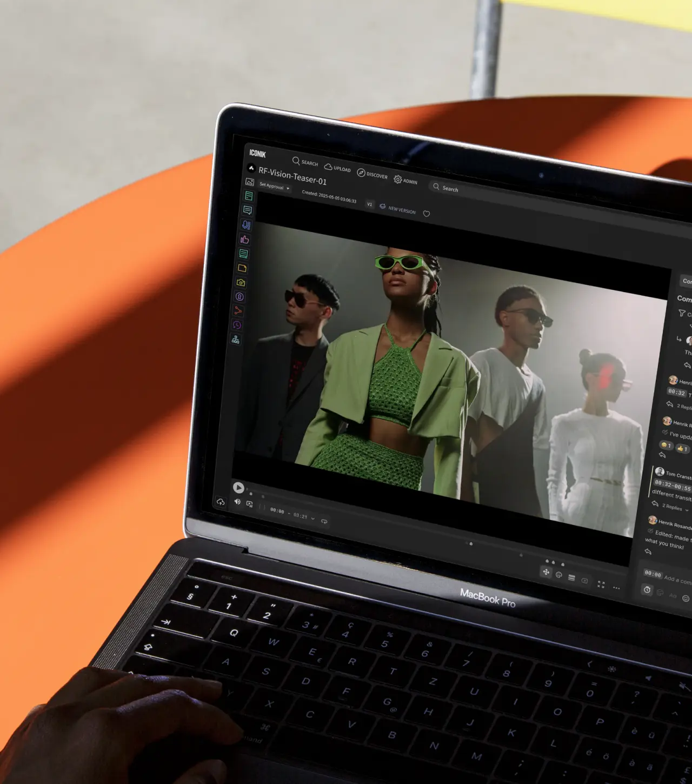The width and height of the screenshot is (692, 784).
Task: Go to Search in top navigation
Action: (305, 162)
